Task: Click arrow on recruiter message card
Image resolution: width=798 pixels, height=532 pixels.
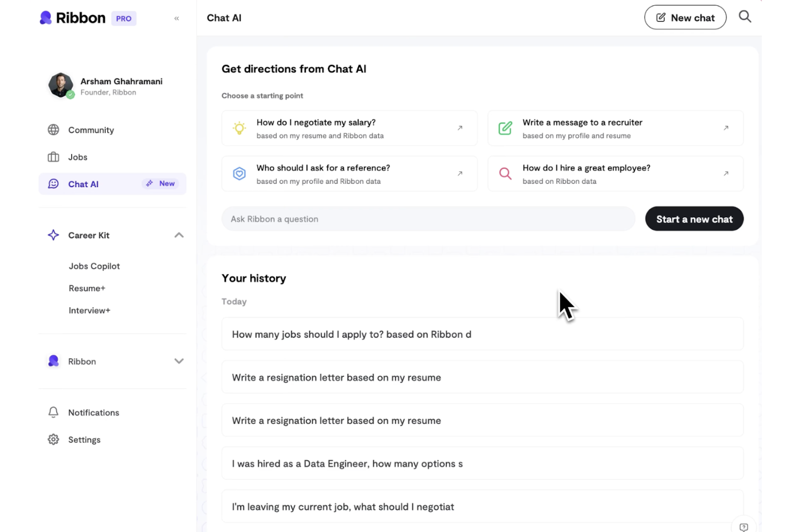Action: coord(726,128)
